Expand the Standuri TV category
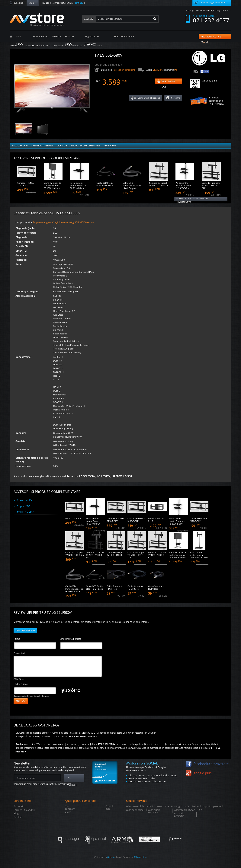Viewport: 241px width, 868px height. pyautogui.click(x=25, y=500)
